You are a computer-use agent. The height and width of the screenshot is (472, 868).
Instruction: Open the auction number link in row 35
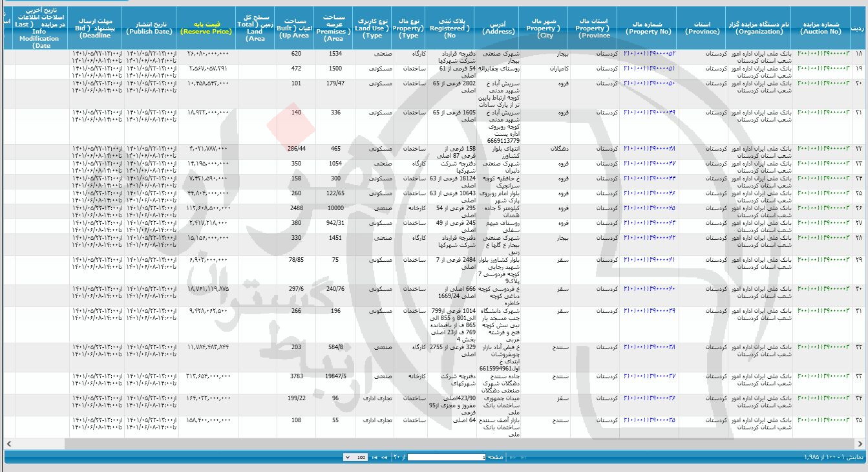(x=820, y=420)
